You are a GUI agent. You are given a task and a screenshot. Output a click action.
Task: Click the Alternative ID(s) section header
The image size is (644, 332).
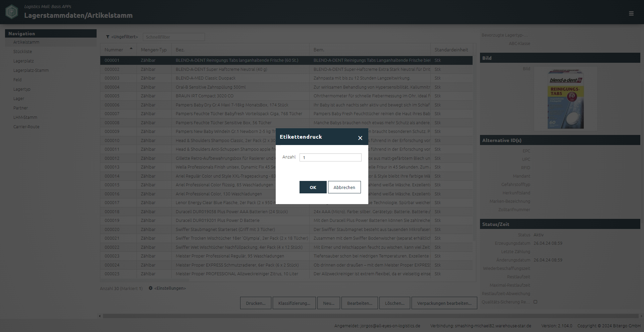pos(560,140)
